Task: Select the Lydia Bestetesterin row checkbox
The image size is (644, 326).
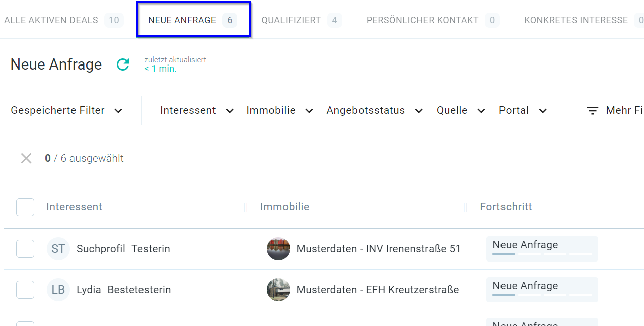Action: click(x=25, y=290)
